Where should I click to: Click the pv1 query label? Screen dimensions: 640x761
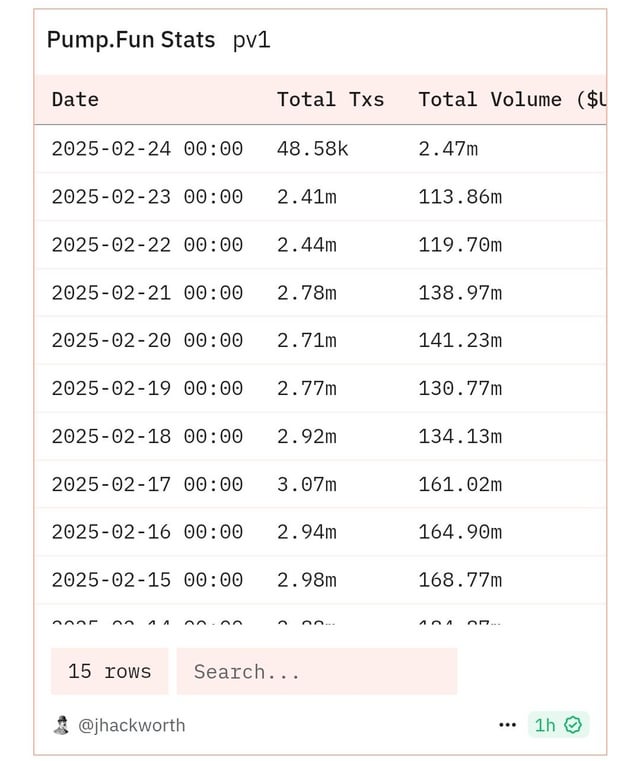tap(252, 40)
